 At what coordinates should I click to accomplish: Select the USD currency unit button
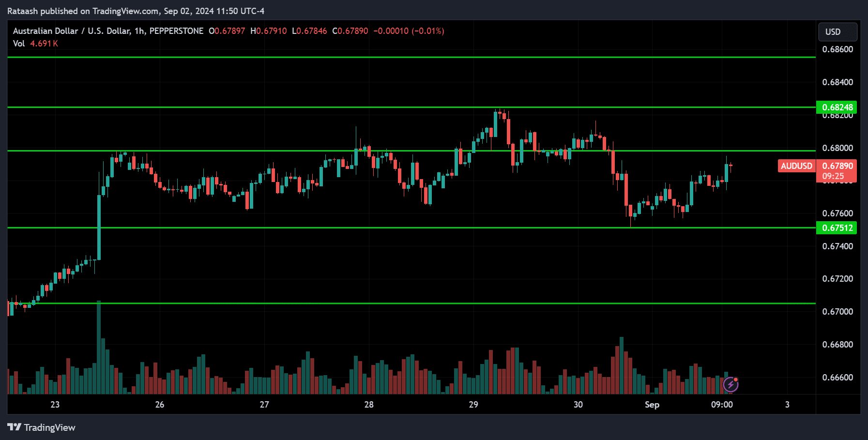pyautogui.click(x=837, y=32)
